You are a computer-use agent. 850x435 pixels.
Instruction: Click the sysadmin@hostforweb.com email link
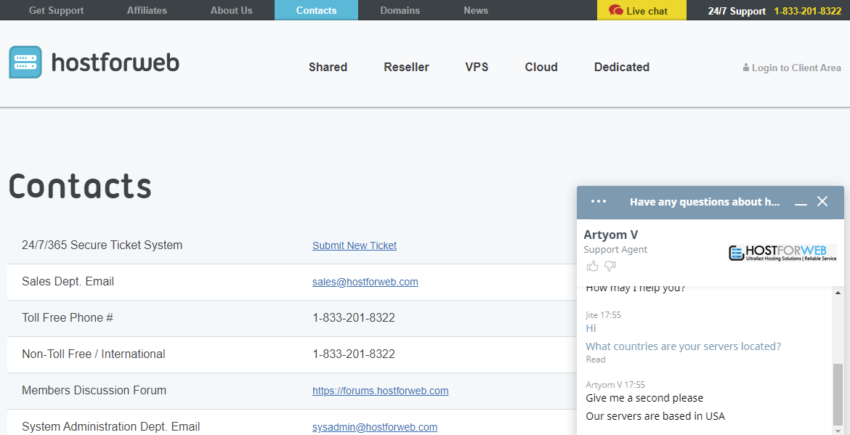click(x=375, y=427)
